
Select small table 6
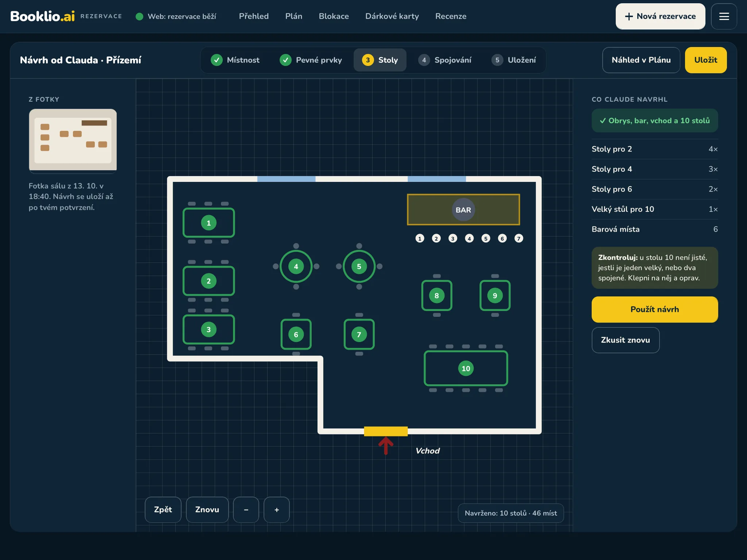(296, 334)
